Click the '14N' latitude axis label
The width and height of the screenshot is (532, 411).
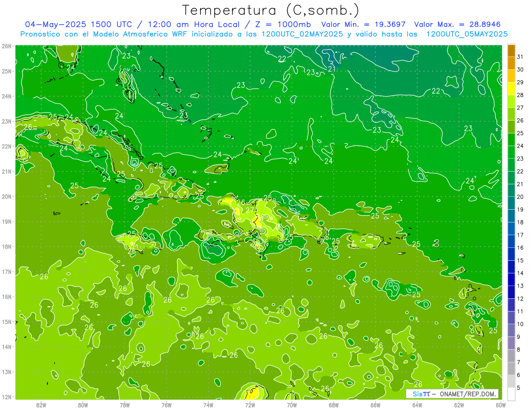coord(7,347)
